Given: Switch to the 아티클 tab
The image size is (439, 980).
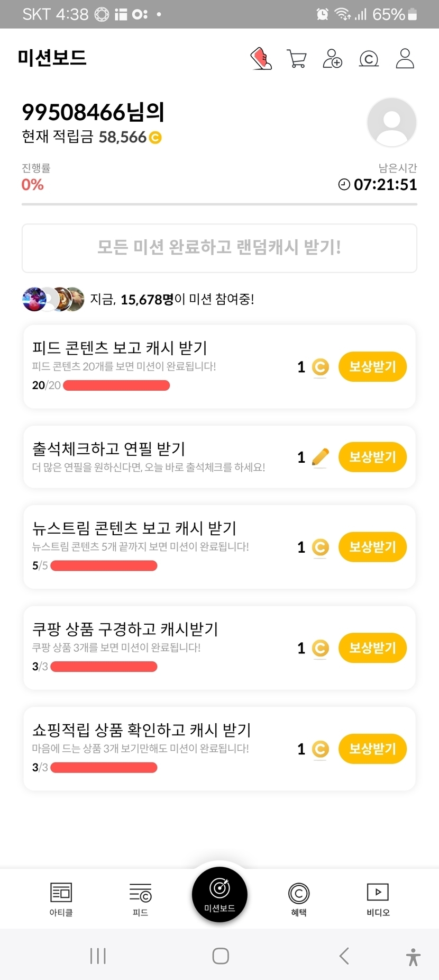Looking at the screenshot, I should pos(61,899).
